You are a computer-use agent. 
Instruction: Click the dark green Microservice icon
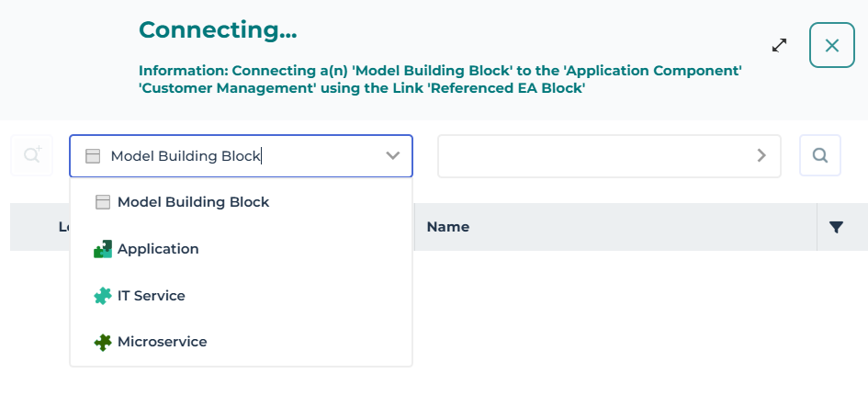103,342
